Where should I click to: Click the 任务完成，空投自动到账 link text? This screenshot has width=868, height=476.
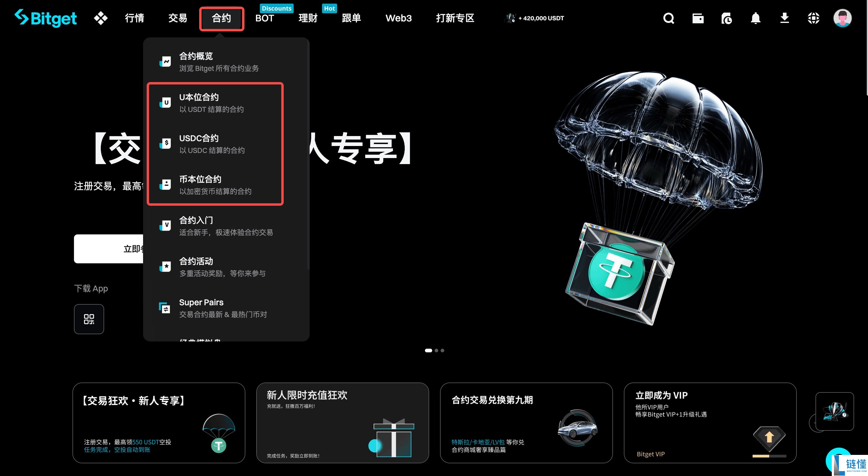coord(117,450)
